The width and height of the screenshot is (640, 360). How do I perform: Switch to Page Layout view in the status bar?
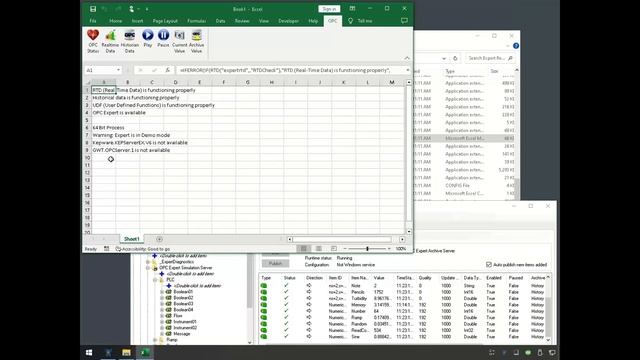pos(318,249)
